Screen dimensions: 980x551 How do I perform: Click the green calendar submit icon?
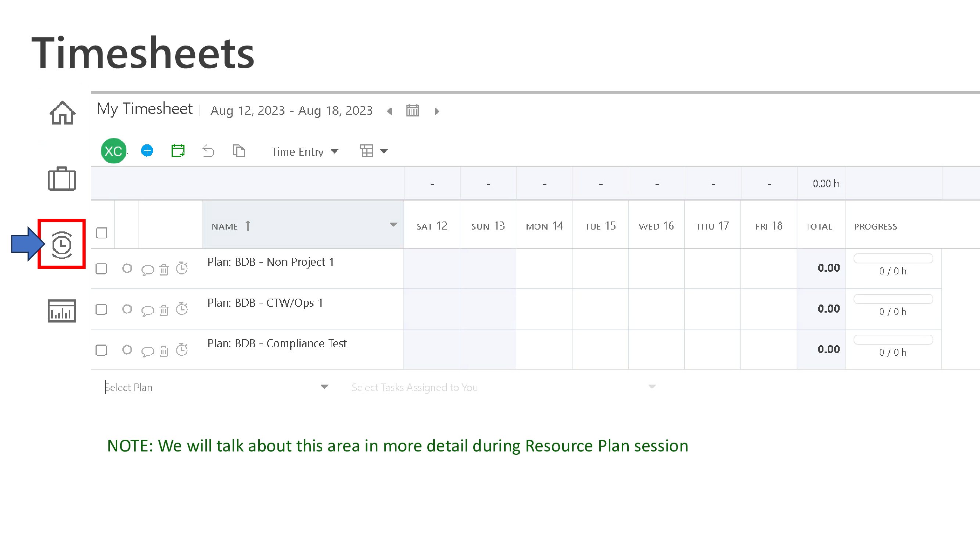[x=177, y=151]
